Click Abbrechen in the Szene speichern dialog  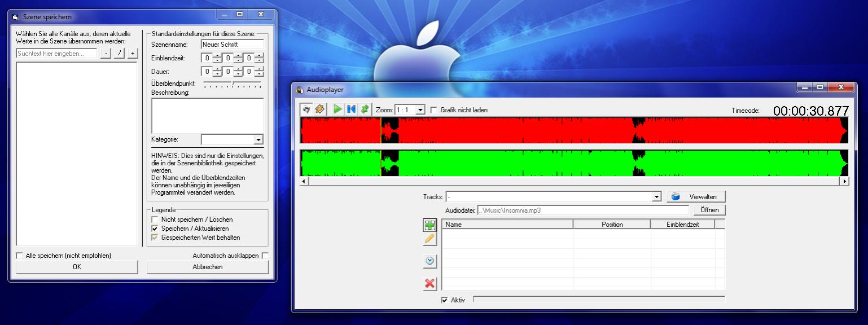[208, 267]
